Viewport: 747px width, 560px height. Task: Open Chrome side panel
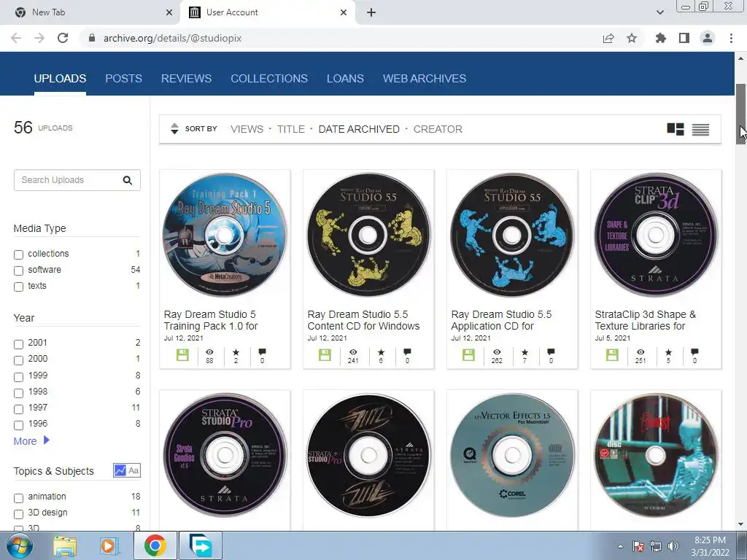[684, 38]
